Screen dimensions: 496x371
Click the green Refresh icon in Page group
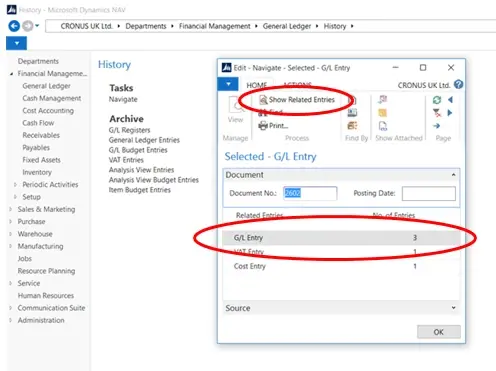coord(437,100)
